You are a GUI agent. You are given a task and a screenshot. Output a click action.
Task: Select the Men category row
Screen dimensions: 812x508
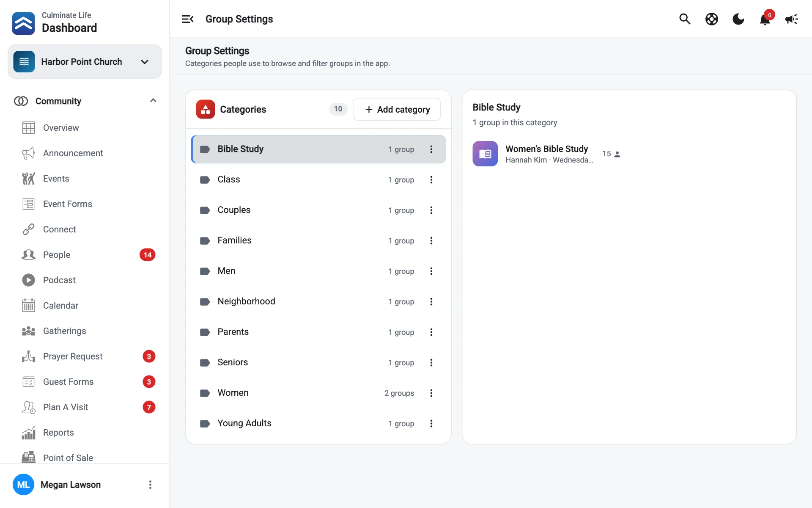[x=318, y=271]
